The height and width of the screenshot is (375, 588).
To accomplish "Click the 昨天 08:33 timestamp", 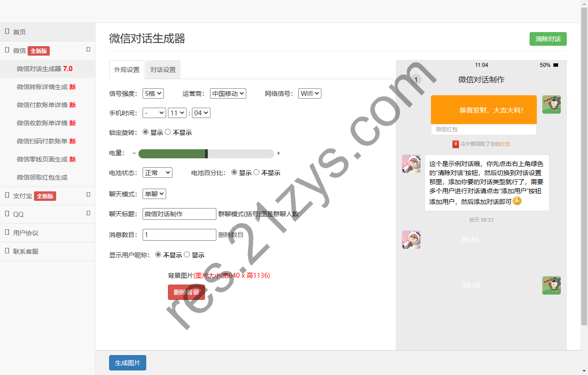I will click(481, 220).
